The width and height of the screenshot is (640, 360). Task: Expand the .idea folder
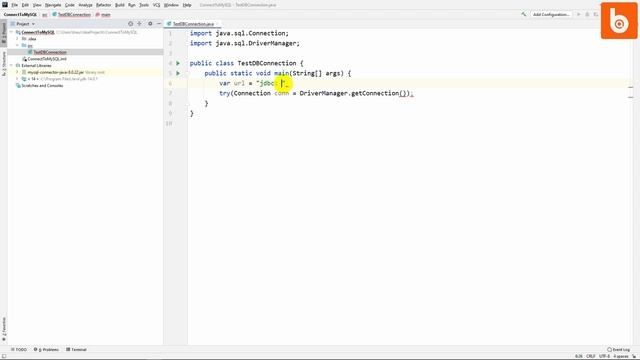click(x=18, y=39)
